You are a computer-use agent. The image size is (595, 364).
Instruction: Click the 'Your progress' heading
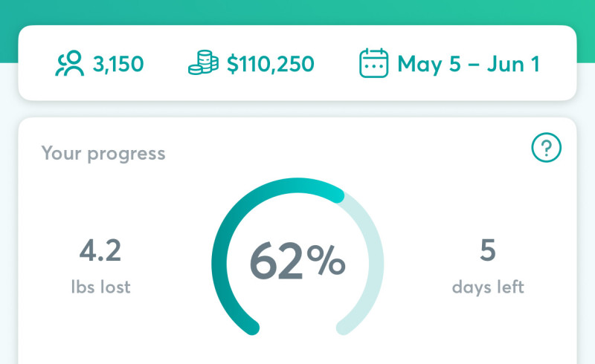pos(103,154)
